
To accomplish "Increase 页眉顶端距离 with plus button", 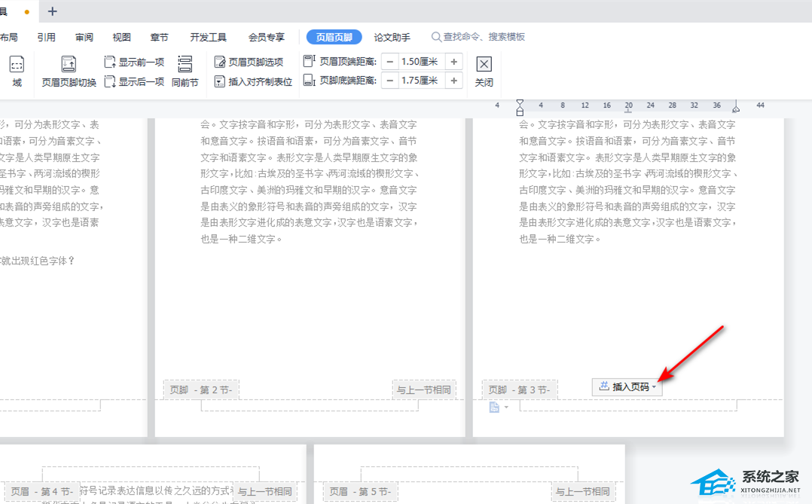I will (x=453, y=62).
